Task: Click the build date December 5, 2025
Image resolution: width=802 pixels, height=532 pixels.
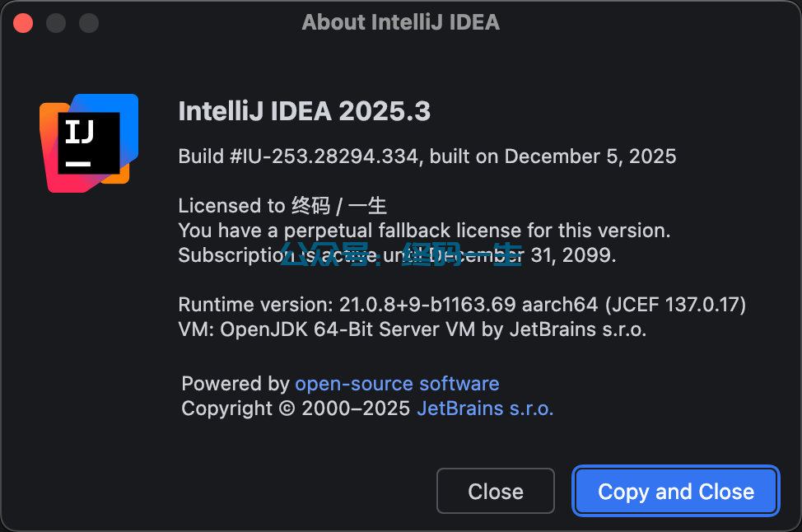Action: pyautogui.click(x=590, y=156)
